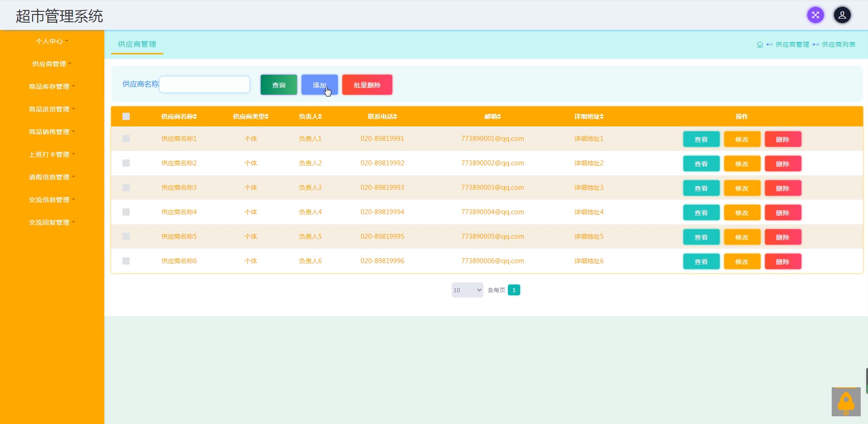The image size is (868, 424).
Task: Expand the 商品库存管理 sidebar menu
Action: click(52, 87)
